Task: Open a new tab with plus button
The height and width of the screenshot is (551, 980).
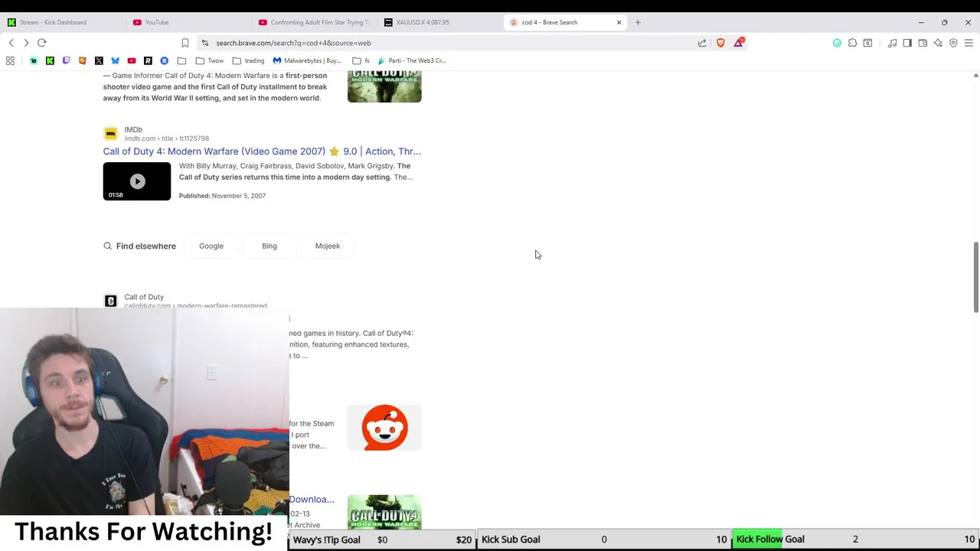Action: (638, 22)
